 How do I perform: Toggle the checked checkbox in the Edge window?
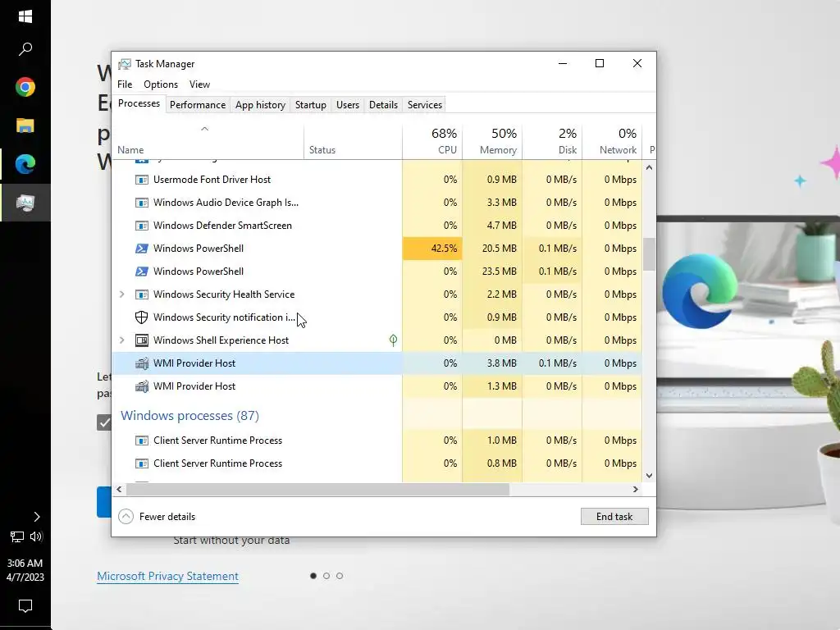tap(104, 422)
